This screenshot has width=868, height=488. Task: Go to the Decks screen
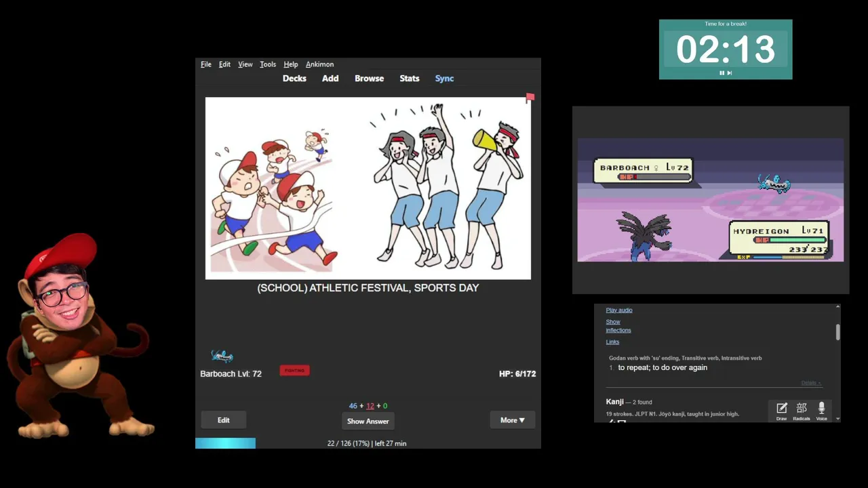[294, 79]
